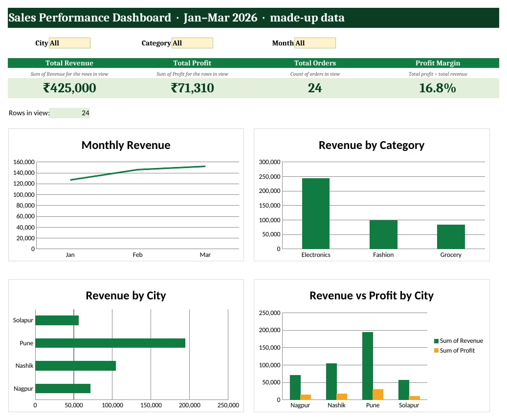
Task: Click the City filter label
Action: click(x=42, y=43)
